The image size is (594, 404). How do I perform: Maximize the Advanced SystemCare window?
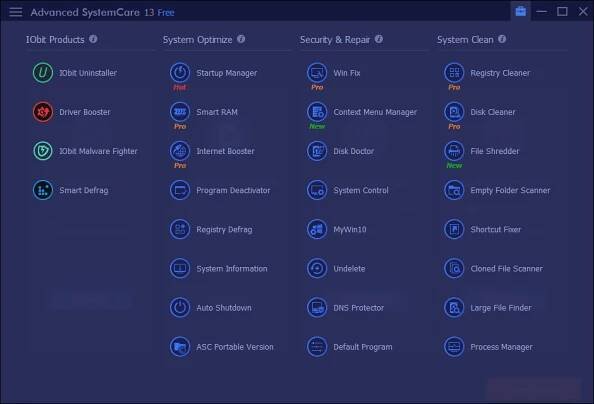point(562,12)
